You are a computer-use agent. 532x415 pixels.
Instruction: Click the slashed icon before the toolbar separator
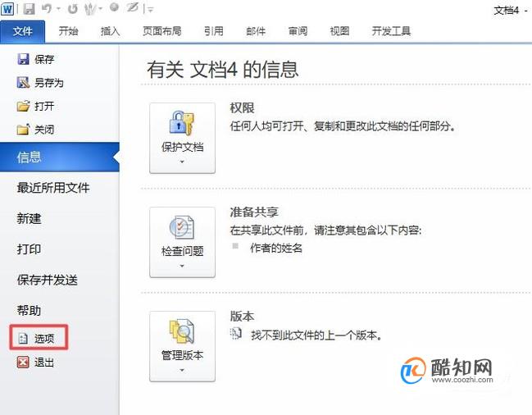point(132,8)
